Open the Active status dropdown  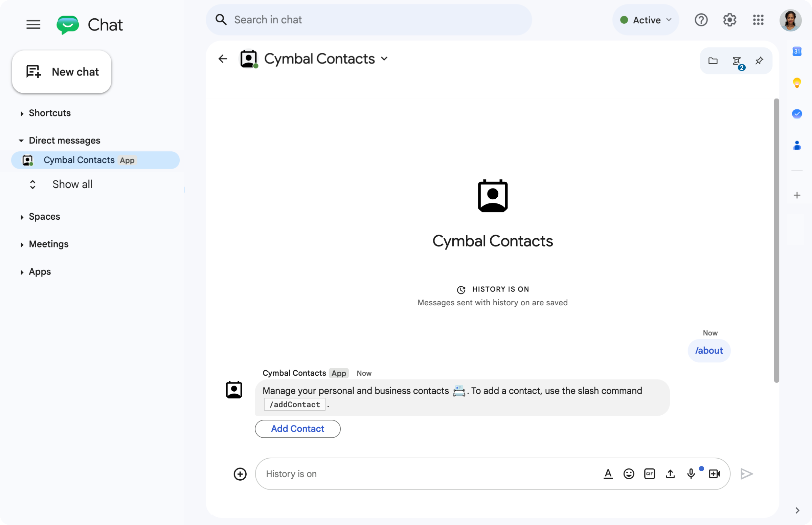(646, 20)
